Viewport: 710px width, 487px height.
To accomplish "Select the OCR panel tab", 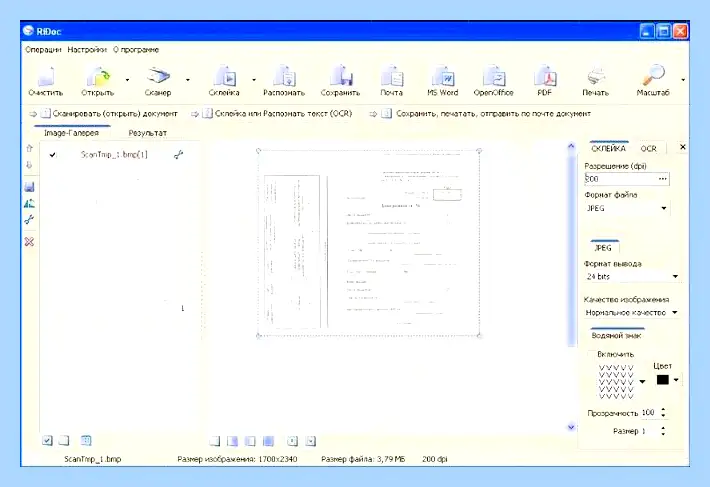I will 648,148.
